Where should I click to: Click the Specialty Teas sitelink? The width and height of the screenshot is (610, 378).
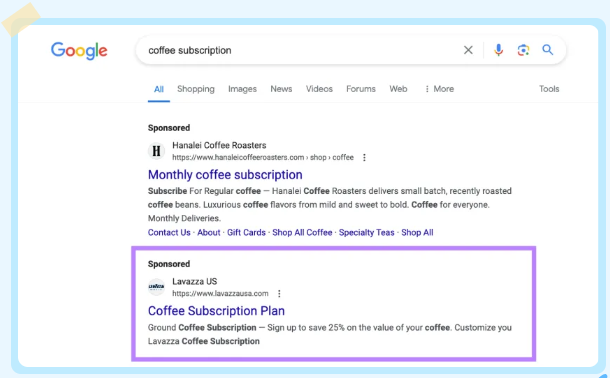[366, 233]
